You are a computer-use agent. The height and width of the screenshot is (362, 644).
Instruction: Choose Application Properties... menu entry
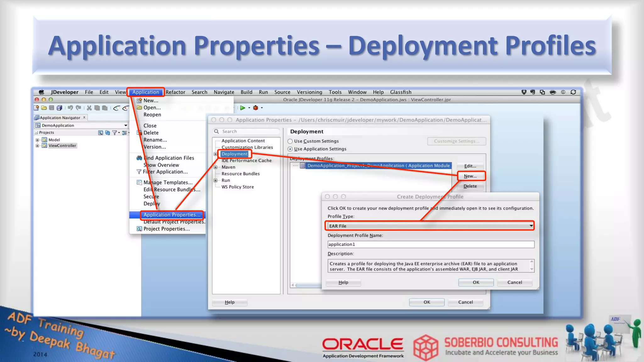(172, 215)
